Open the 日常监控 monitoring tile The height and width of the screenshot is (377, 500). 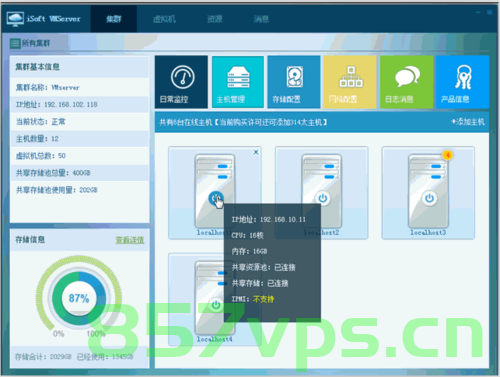[181, 82]
